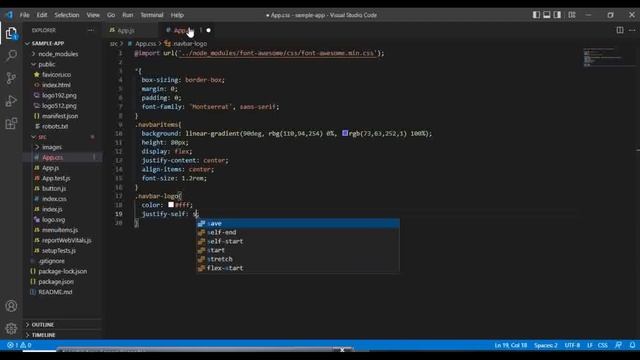Open the Manage gear icon
The width and height of the screenshot is (640, 360).
coord(11,328)
